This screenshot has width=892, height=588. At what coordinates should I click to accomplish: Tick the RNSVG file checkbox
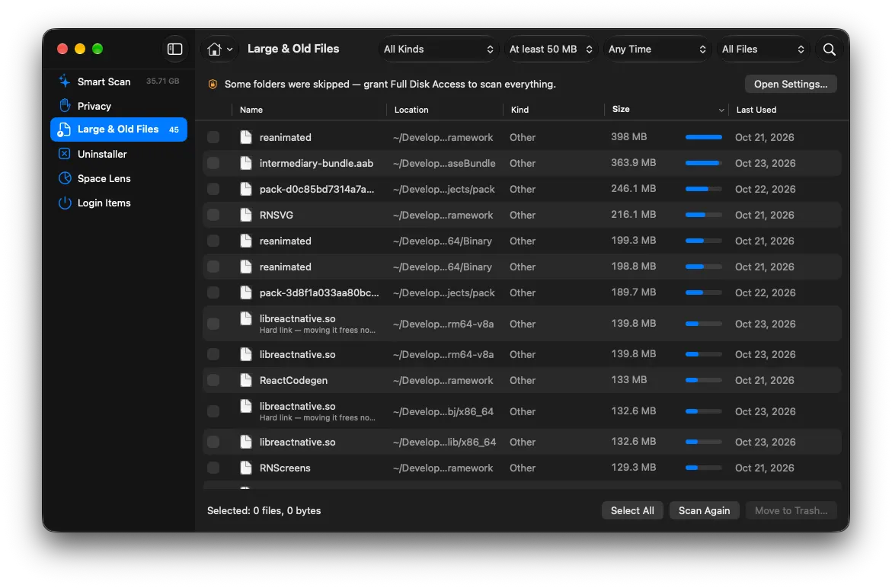coord(213,215)
